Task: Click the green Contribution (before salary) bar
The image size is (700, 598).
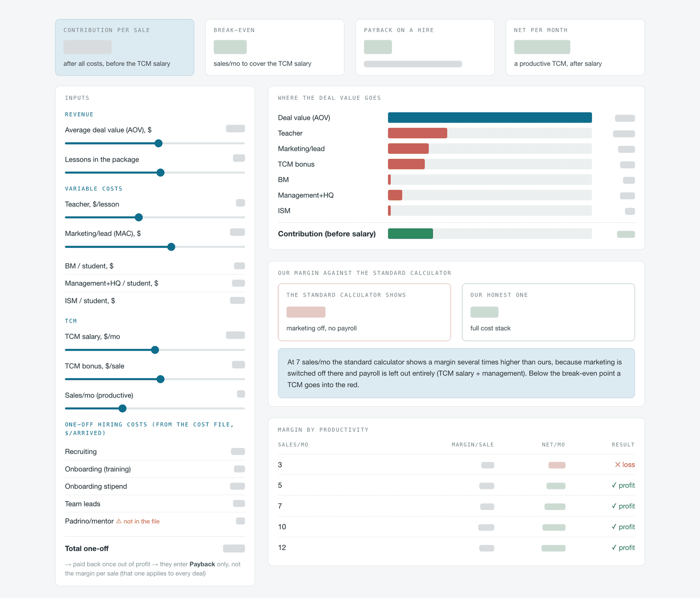Action: [410, 233]
